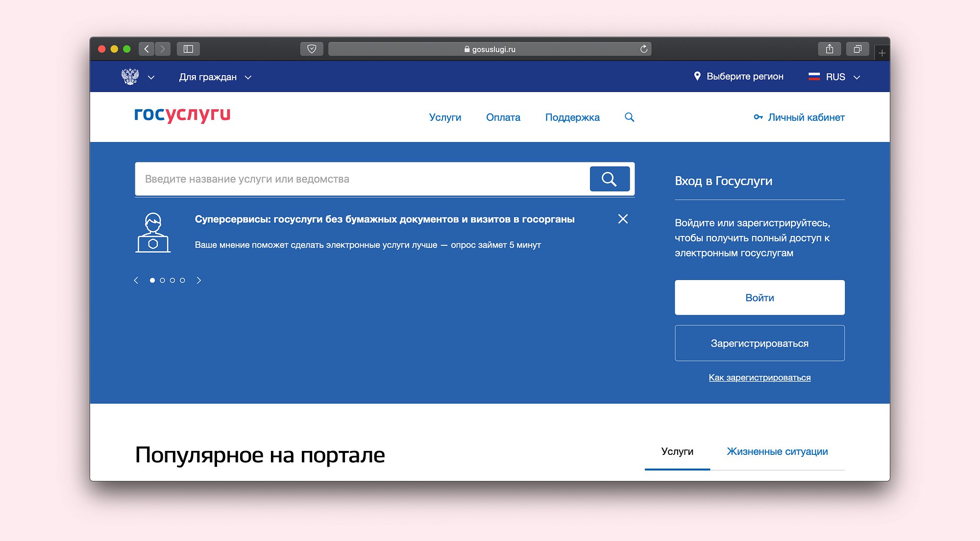This screenshot has height=541, width=980.
Task: Click the 'Войти' button
Action: [x=759, y=298]
